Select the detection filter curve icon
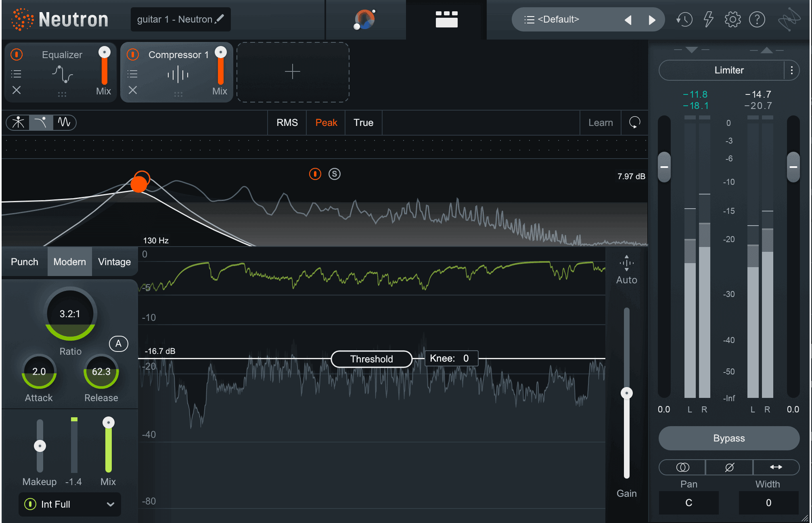 point(41,122)
